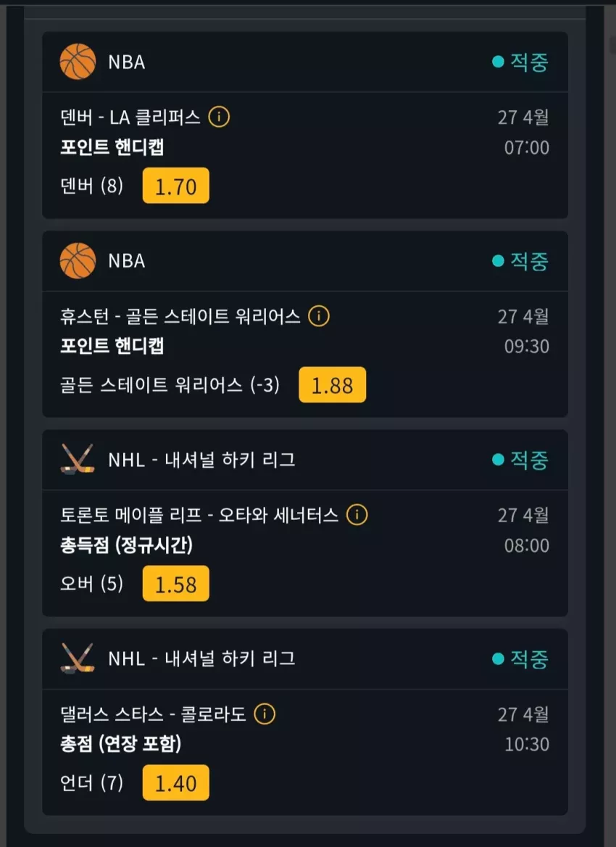
Task: Click the 1.70 odds button for 덴버 (8)
Action: click(x=176, y=186)
